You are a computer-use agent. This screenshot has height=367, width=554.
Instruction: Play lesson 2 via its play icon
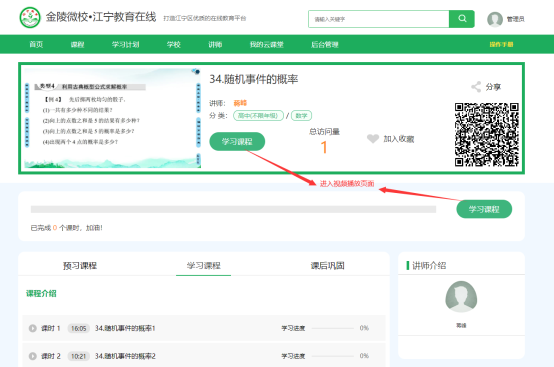(33, 356)
